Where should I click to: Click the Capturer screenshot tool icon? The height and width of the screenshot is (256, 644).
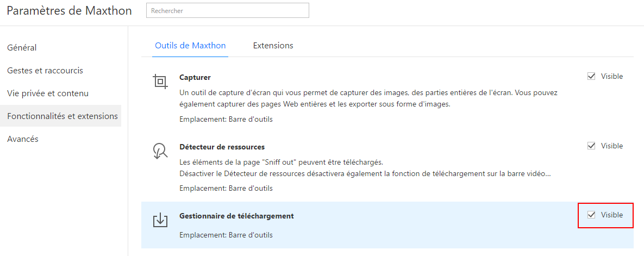pos(160,82)
